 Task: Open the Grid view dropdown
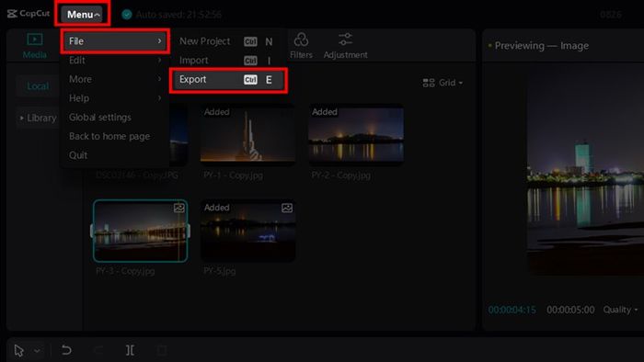pos(443,83)
